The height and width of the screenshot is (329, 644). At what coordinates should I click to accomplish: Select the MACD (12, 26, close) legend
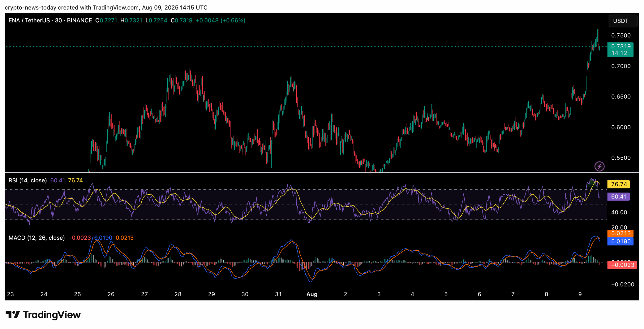36,238
